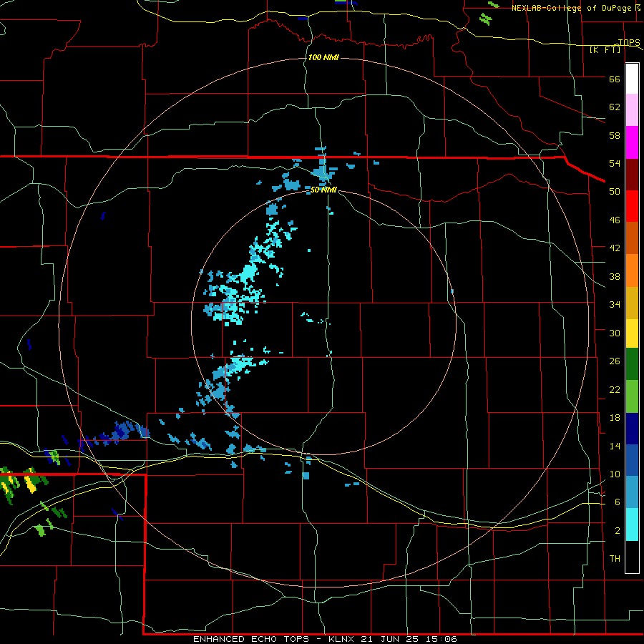Click the '50' scale value on the legend
644x644 pixels.
tap(615, 191)
